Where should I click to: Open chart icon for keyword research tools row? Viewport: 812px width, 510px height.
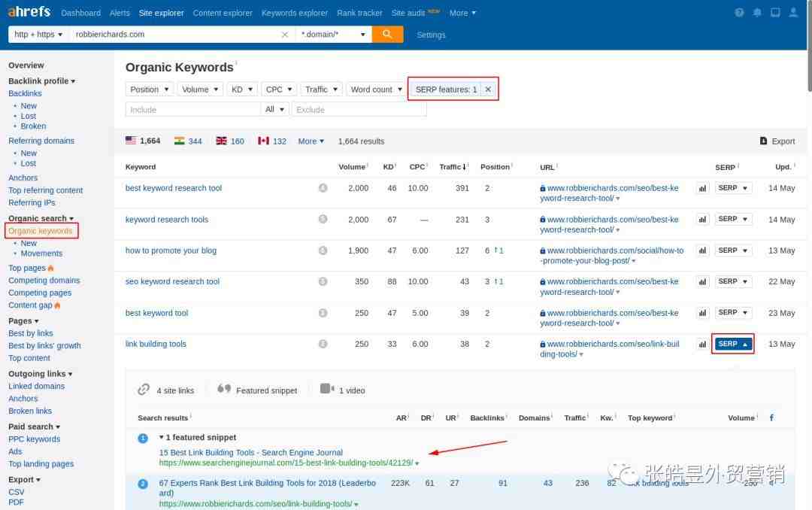click(702, 219)
